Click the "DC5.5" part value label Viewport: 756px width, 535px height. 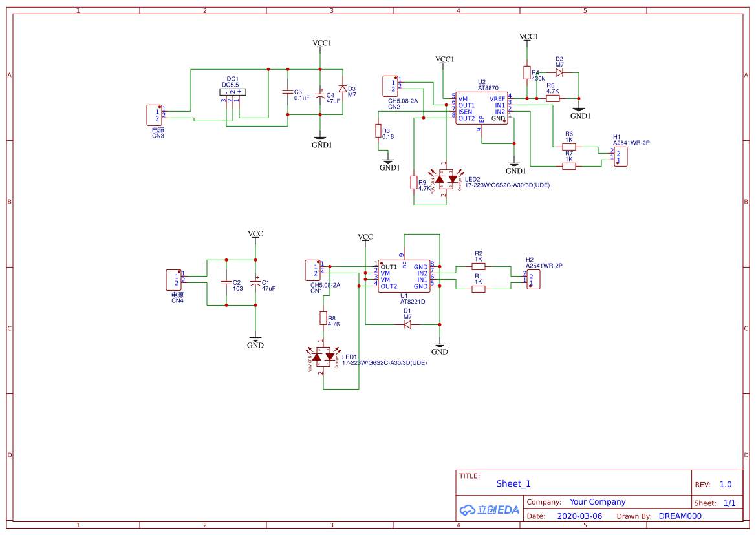point(230,85)
